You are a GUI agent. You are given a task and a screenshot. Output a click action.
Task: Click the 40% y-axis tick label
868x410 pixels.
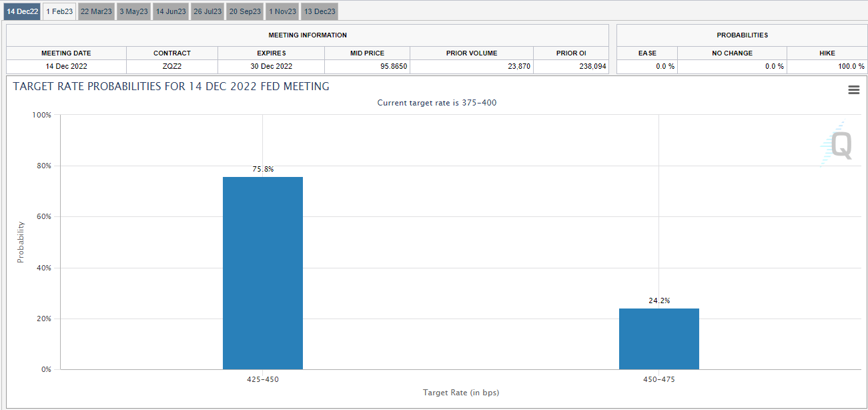43,268
